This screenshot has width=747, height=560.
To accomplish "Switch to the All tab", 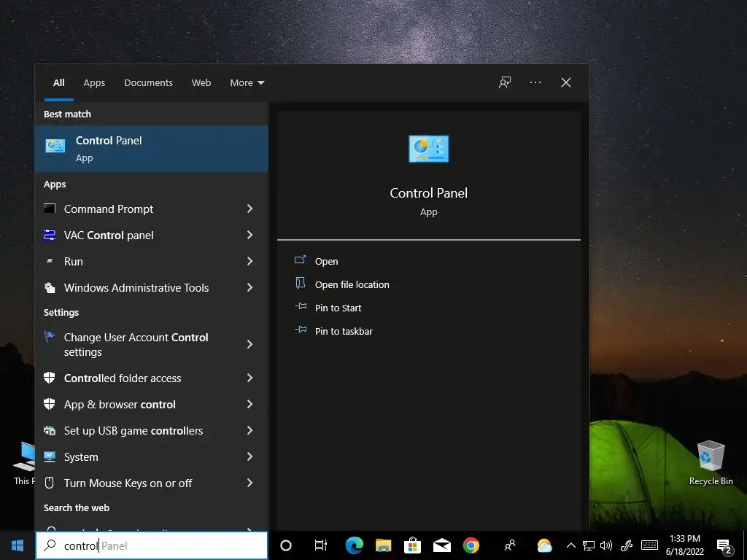I will click(59, 83).
